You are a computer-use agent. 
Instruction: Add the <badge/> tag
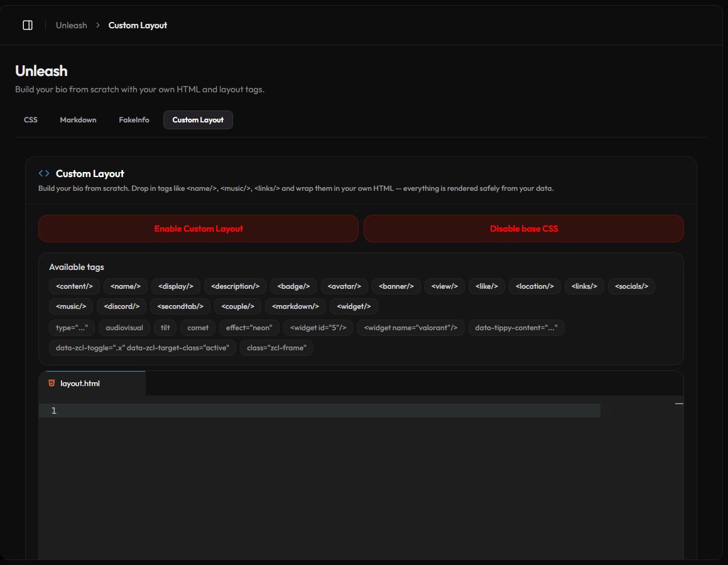[293, 286]
